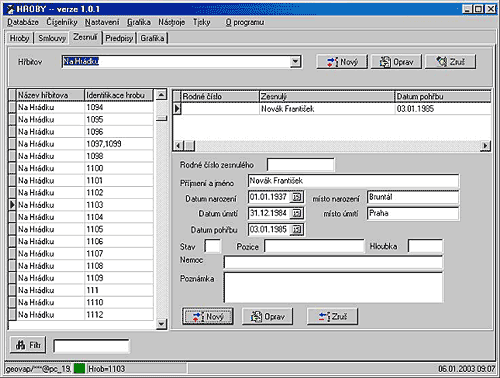This screenshot has width=500, height=378.
Task: Open the O programu menu
Action: click(245, 22)
